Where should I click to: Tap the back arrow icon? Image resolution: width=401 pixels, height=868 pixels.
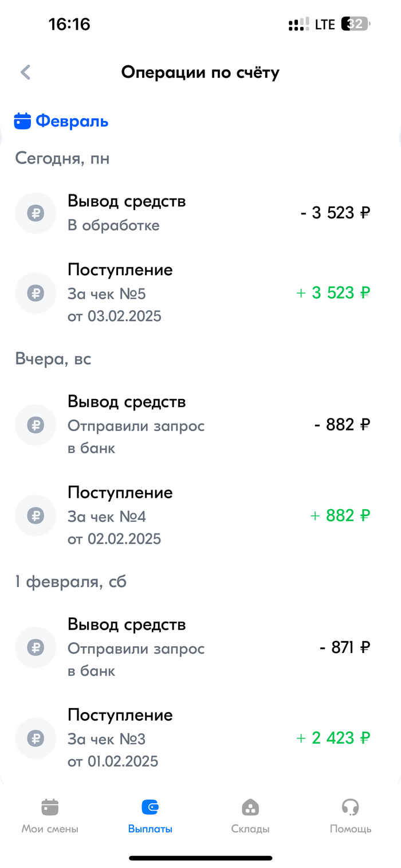point(25,72)
